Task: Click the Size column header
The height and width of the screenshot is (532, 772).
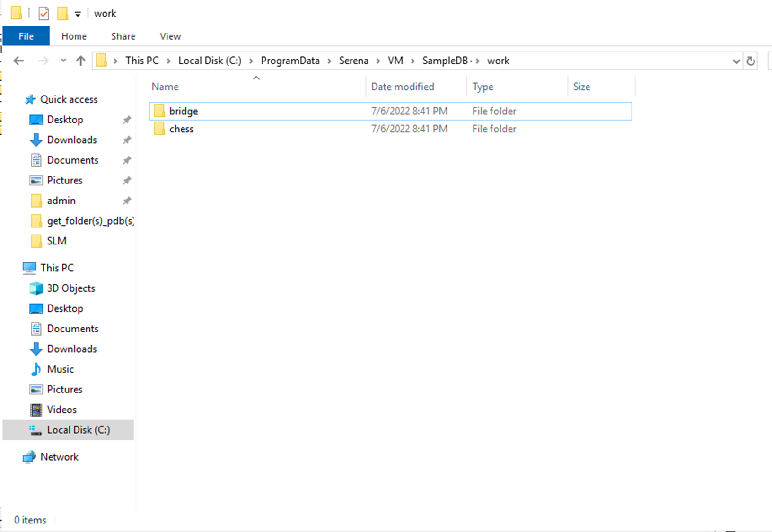Action: click(581, 87)
